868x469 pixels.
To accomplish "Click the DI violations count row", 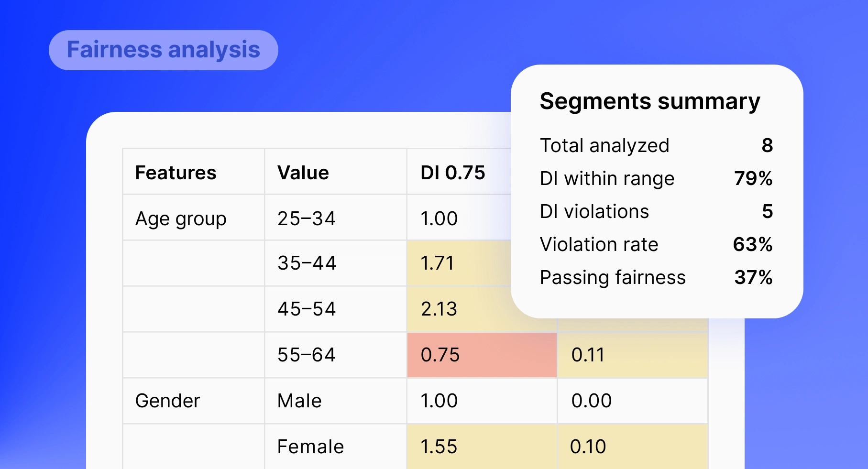I will (x=656, y=211).
